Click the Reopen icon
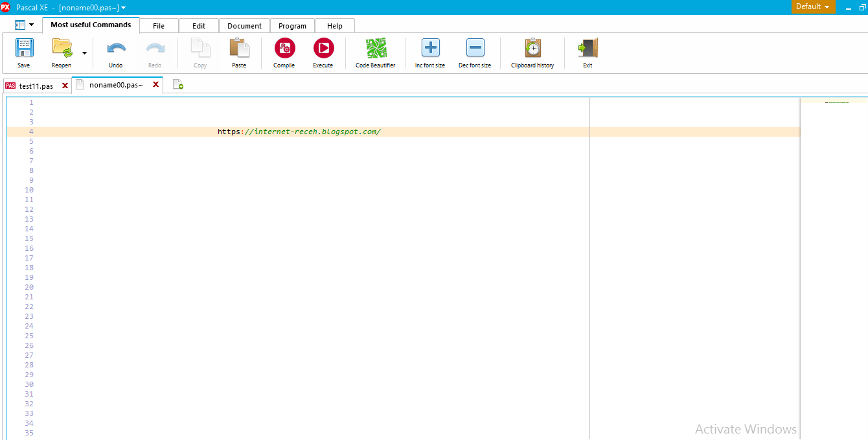The width and height of the screenshot is (868, 440). (62, 52)
